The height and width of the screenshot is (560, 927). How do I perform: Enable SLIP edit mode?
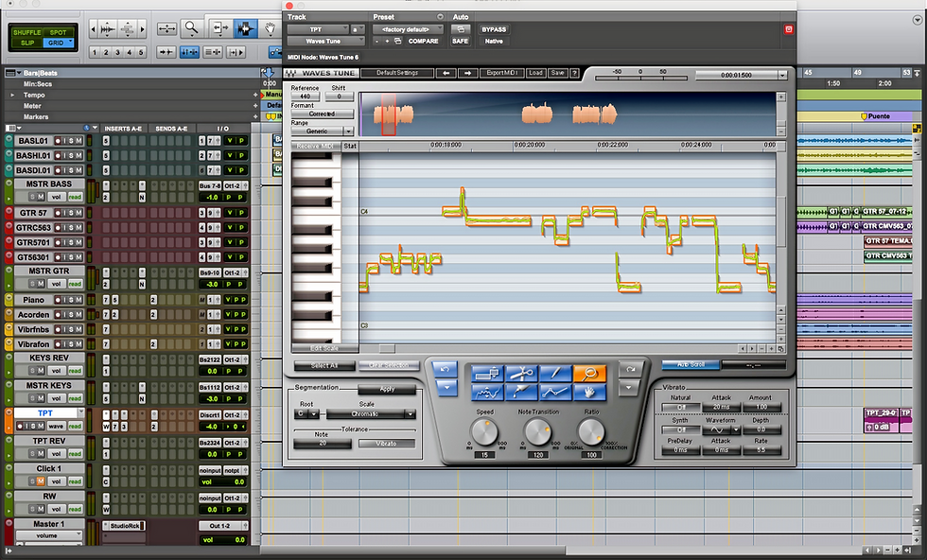tap(27, 43)
